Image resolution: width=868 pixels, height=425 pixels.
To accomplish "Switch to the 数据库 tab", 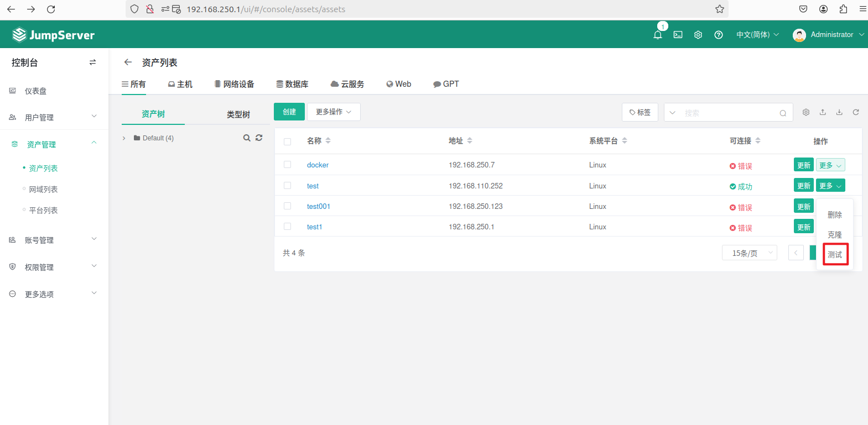I will (292, 84).
